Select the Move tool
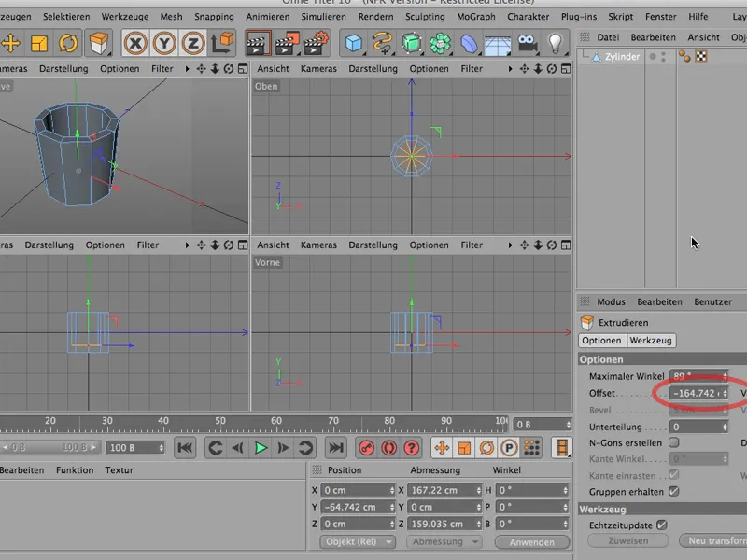The width and height of the screenshot is (747, 560). (x=10, y=43)
